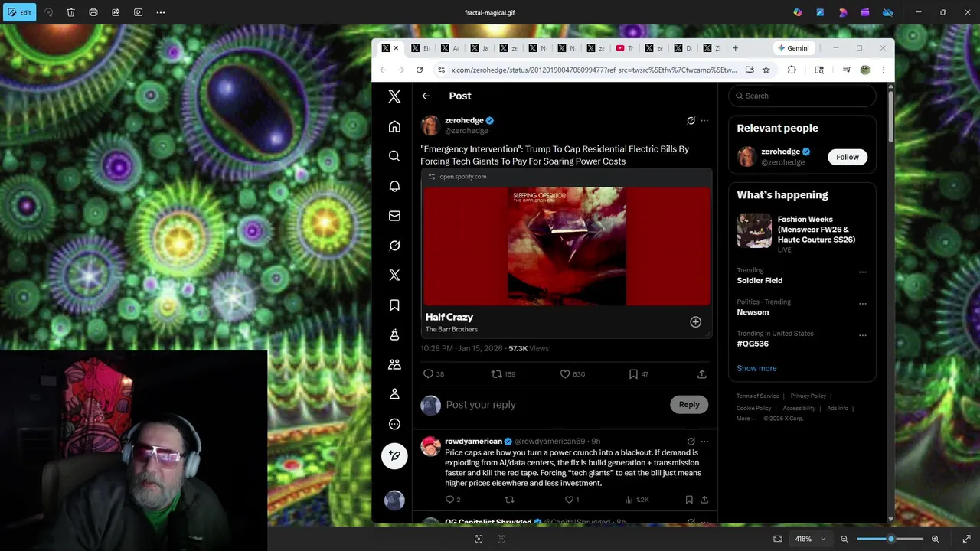The width and height of the screenshot is (980, 551).
Task: Open Photos toolbar three-dot See more menu
Action: coord(161,12)
